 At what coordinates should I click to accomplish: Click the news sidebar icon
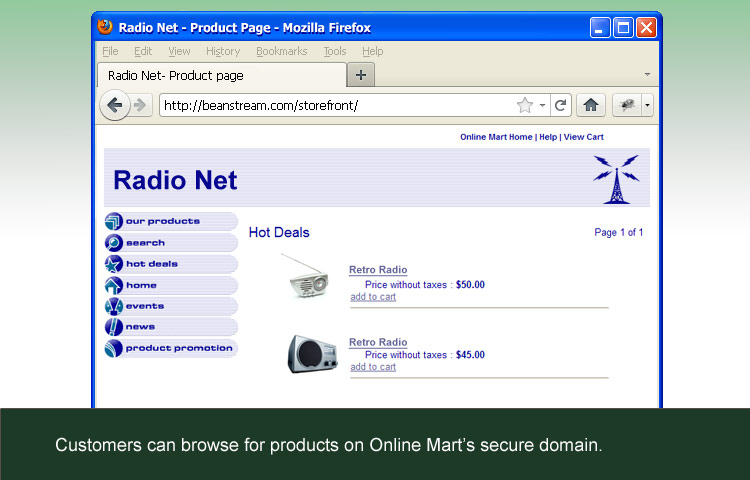coord(113,327)
